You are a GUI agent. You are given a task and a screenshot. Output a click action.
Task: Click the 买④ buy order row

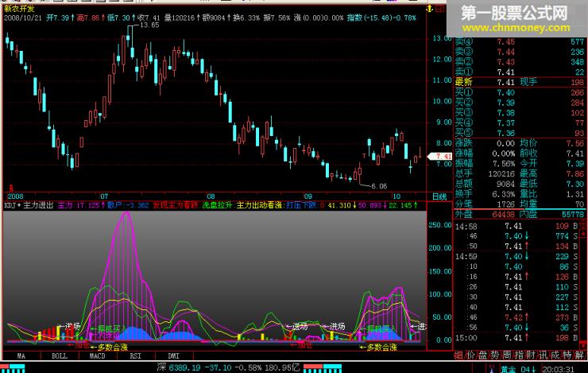click(520, 122)
